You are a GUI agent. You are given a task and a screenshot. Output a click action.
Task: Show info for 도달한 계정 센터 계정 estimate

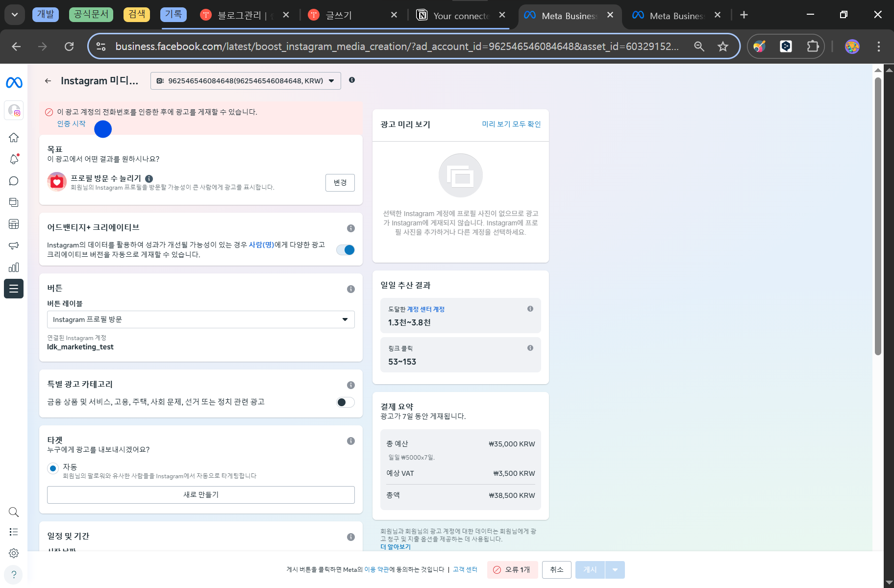(530, 309)
